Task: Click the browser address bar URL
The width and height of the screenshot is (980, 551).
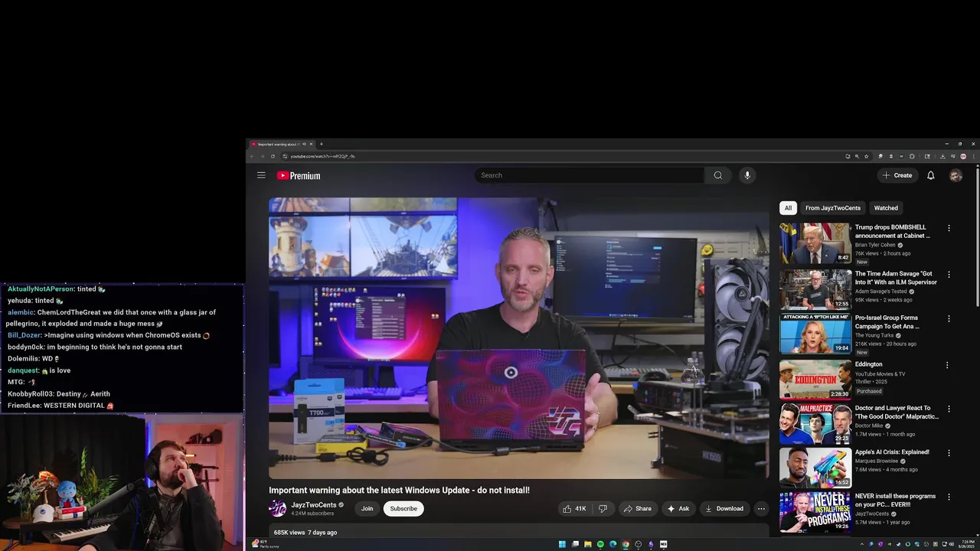Action: pyautogui.click(x=322, y=156)
